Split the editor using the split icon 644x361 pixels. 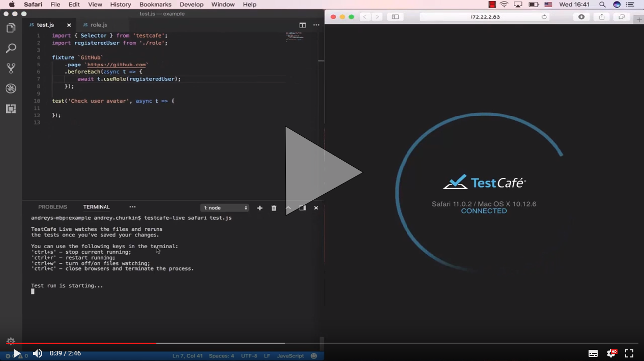(303, 25)
